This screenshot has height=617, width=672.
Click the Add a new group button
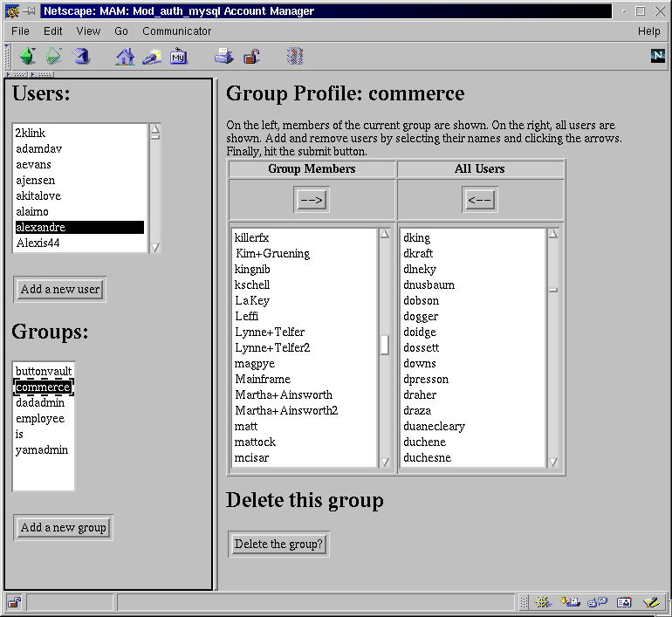[x=64, y=527]
